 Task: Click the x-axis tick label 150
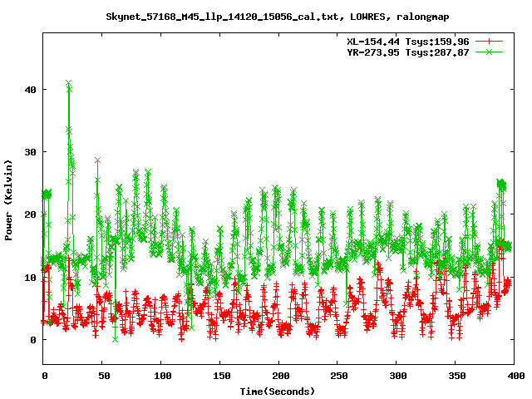pyautogui.click(x=222, y=376)
